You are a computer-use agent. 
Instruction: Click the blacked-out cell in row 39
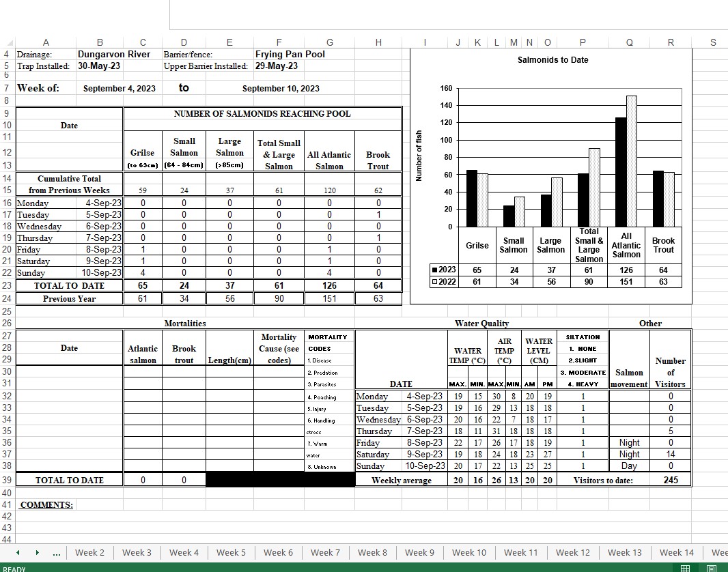281,480
